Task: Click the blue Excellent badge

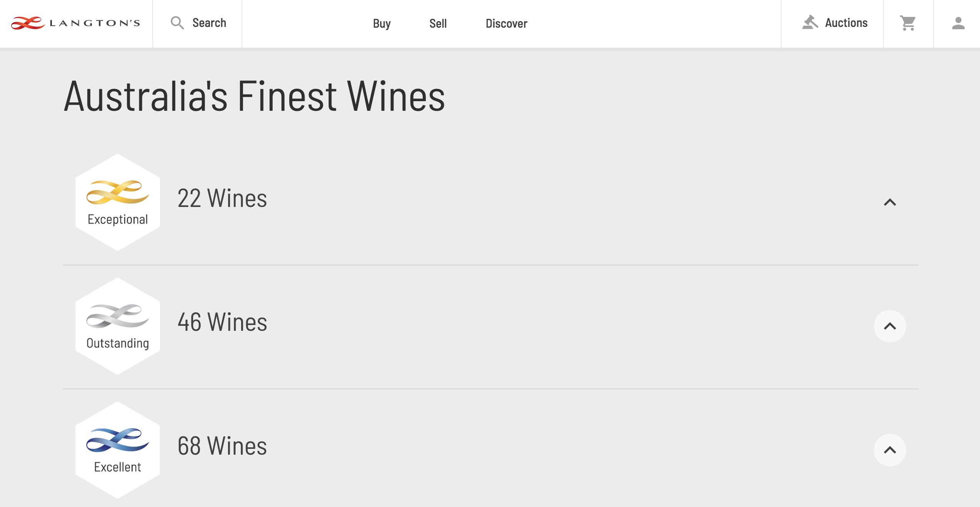Action: pyautogui.click(x=118, y=450)
